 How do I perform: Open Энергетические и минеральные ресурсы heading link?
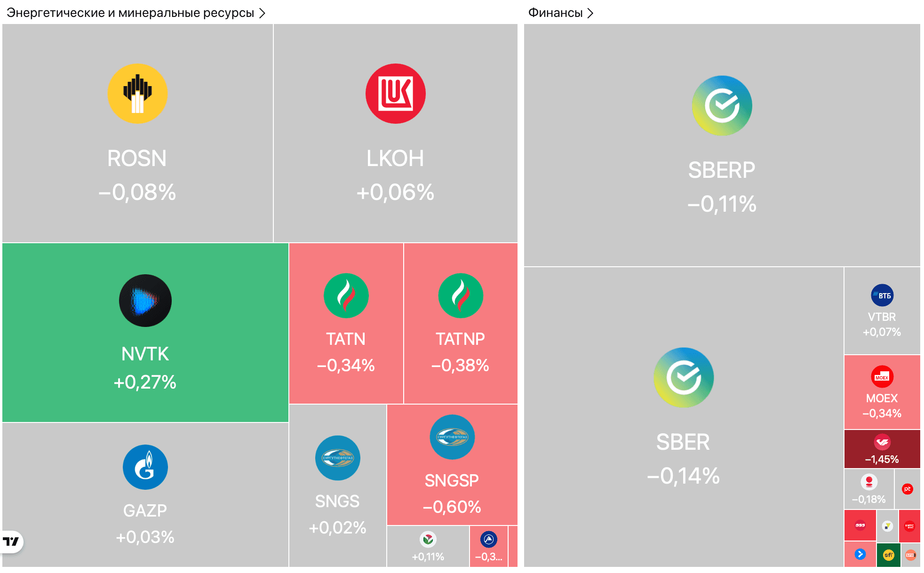(130, 13)
